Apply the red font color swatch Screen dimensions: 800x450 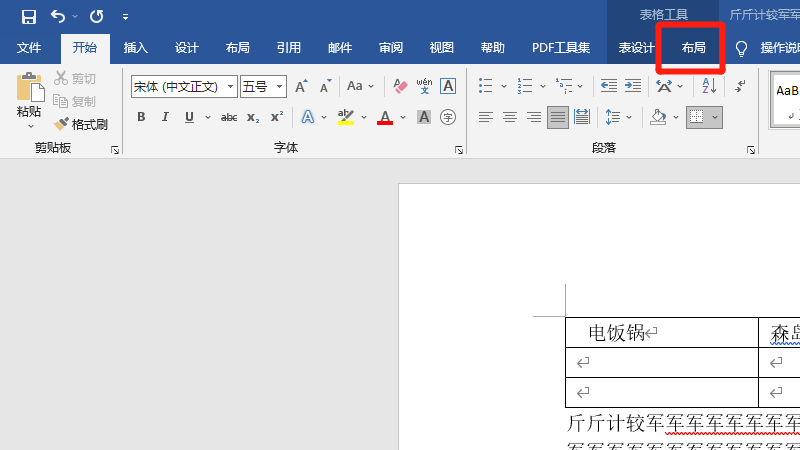click(385, 118)
